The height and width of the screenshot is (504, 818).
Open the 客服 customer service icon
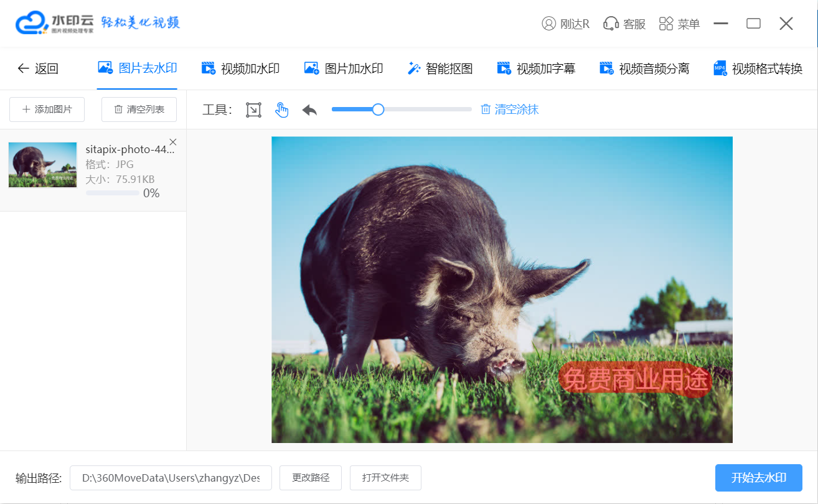coord(624,24)
